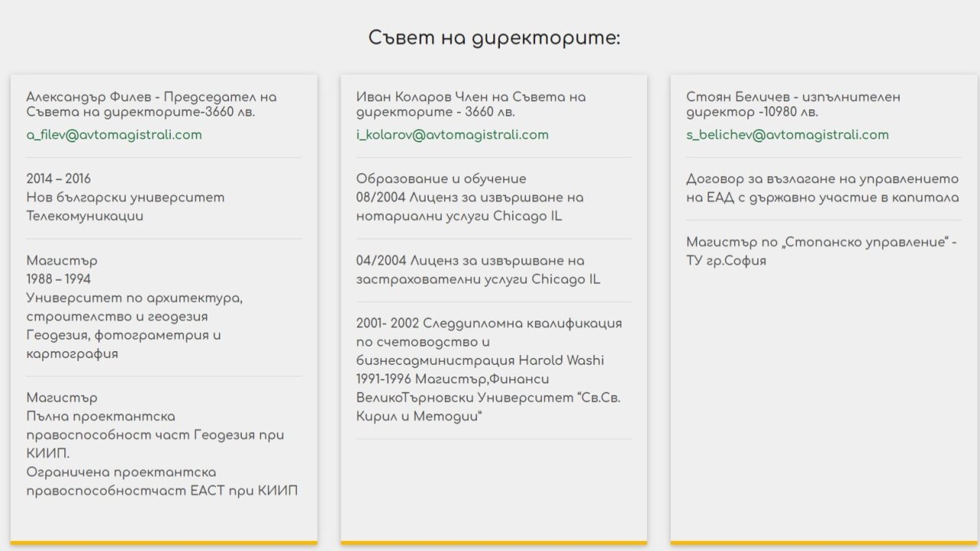The image size is (980, 551).
Task: Click the "ВеликоТърновски Университет" text
Action: [488, 398]
